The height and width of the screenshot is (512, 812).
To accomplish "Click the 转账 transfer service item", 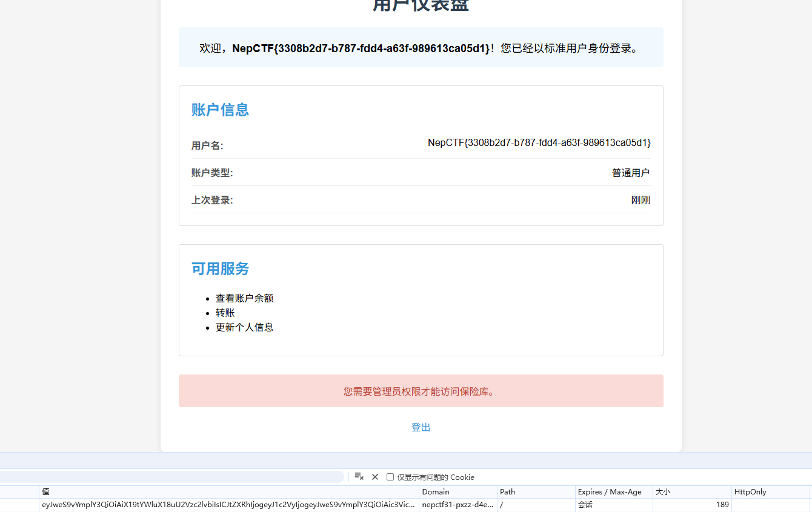I will 225,313.
